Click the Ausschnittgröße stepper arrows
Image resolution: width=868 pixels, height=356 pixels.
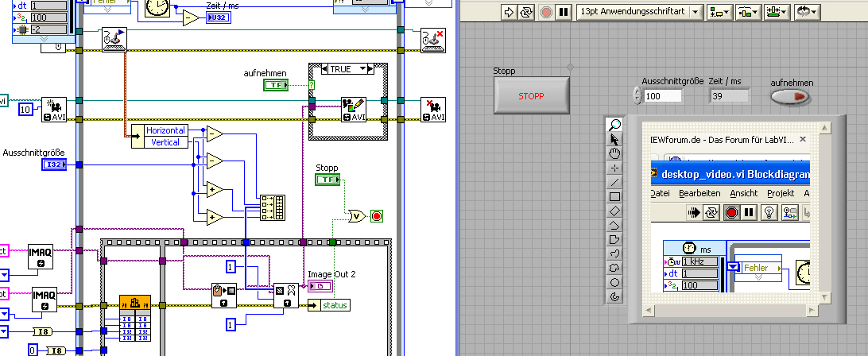636,95
